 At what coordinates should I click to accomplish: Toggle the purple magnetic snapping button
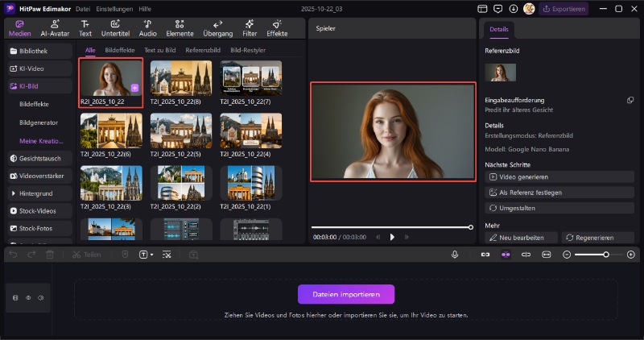click(x=506, y=255)
